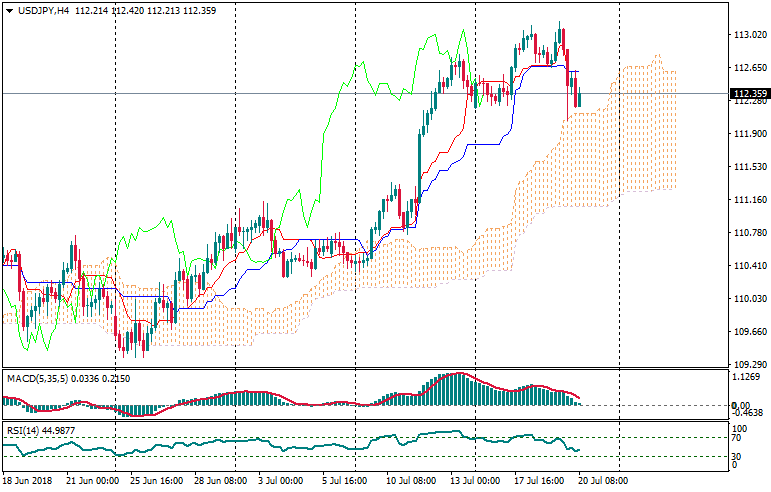Screen dimensions: 771x492
Task: Click the 112.650 price axis label
Action: coord(749,68)
